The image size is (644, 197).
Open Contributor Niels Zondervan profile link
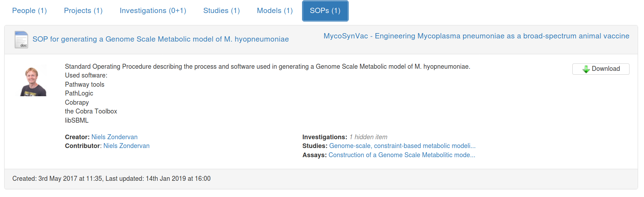click(126, 146)
